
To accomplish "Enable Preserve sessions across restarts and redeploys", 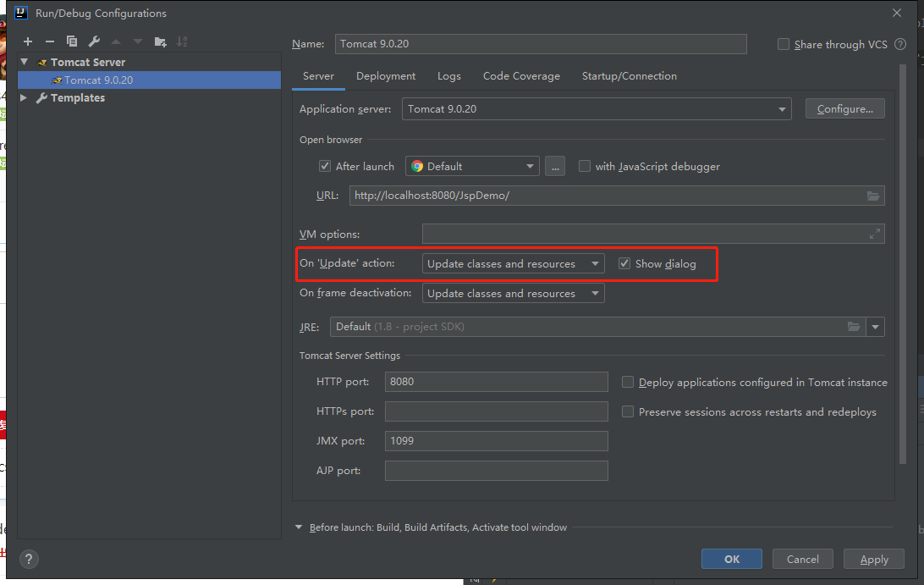I will click(x=628, y=411).
